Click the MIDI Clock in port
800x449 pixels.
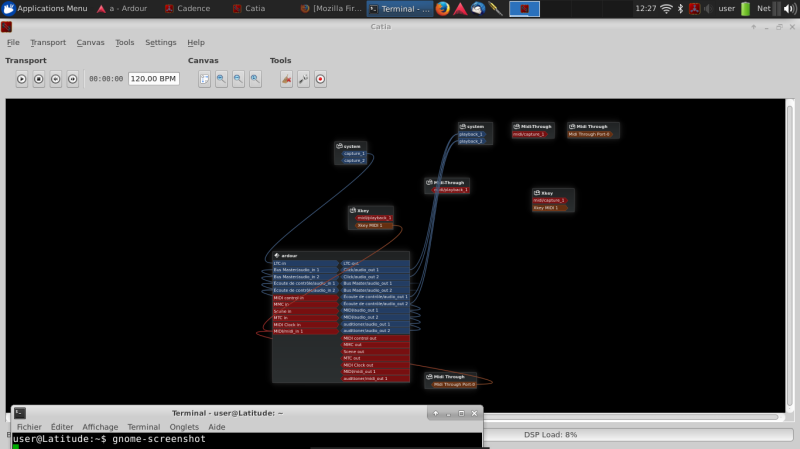(305, 325)
